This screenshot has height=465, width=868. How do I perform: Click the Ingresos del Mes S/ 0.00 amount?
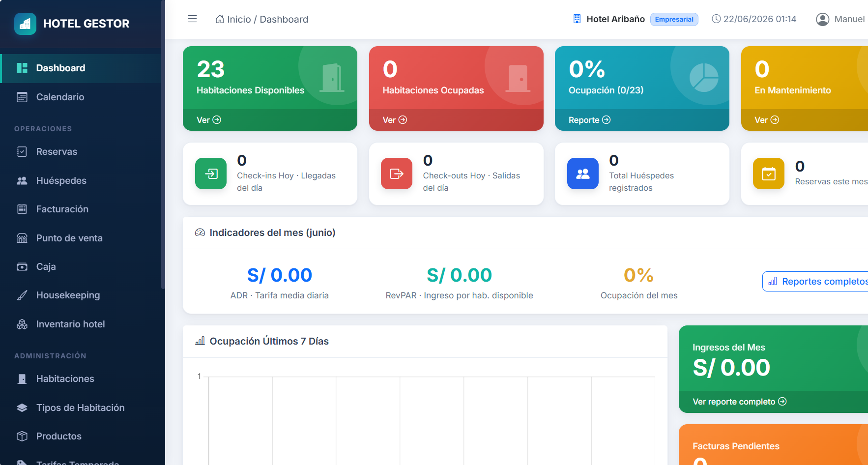[731, 368]
